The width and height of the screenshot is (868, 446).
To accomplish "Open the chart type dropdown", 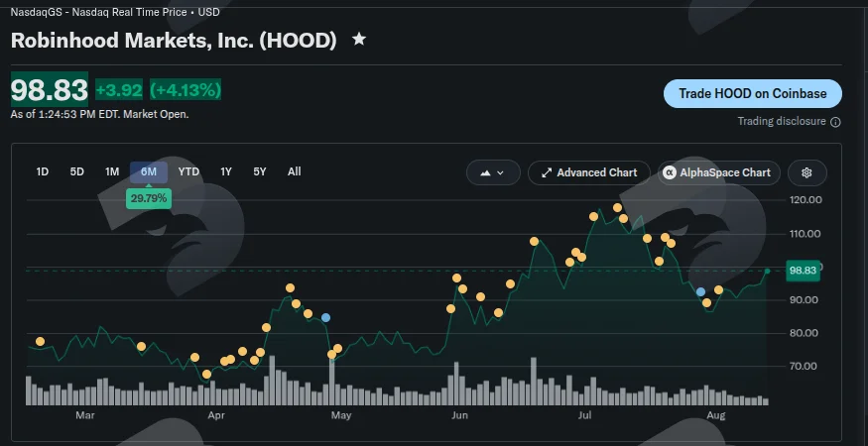I will [x=493, y=172].
